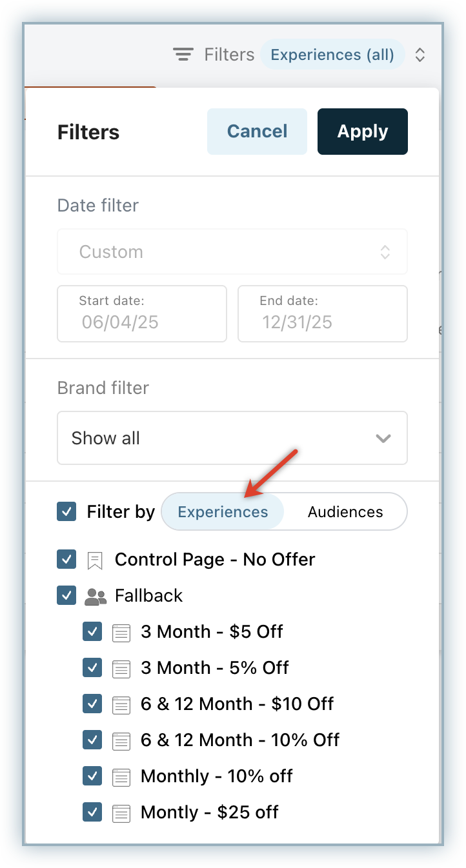
Task: Click the page icon for Monthly - 10% off
Action: [x=121, y=776]
